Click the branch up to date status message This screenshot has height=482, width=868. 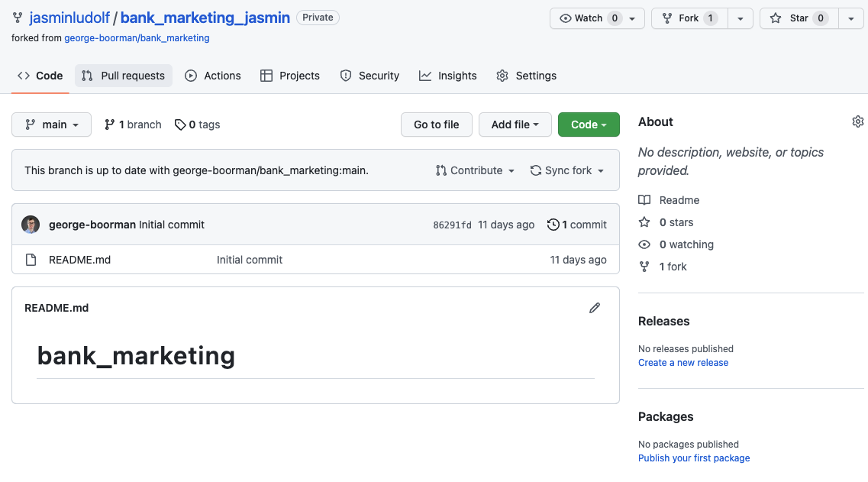[x=196, y=170]
